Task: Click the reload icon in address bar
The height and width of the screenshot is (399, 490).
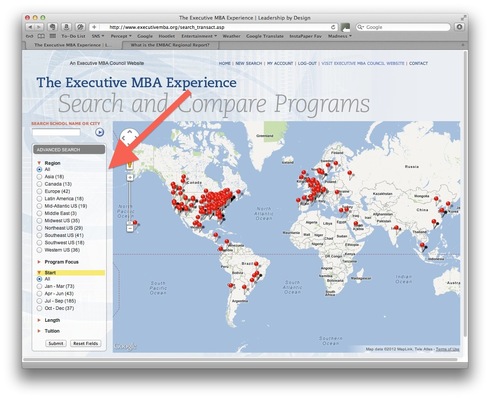Action: click(333, 27)
